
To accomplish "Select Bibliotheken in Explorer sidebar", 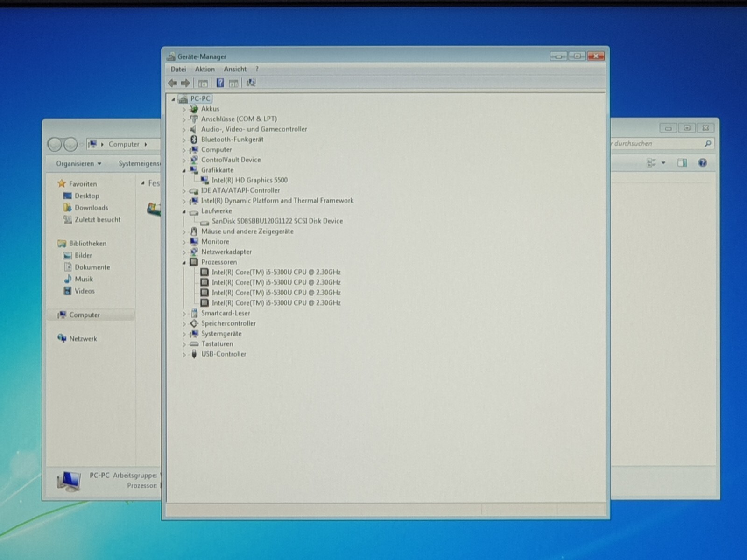I will [x=88, y=244].
